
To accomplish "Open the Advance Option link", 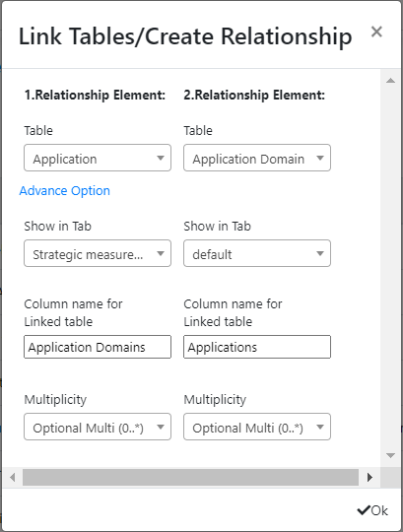I will point(64,191).
